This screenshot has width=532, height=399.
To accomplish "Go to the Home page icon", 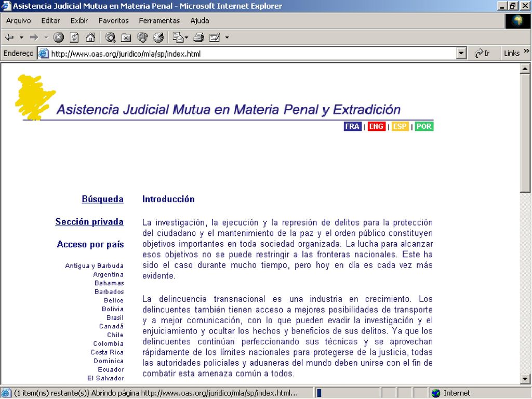I will pyautogui.click(x=90, y=37).
